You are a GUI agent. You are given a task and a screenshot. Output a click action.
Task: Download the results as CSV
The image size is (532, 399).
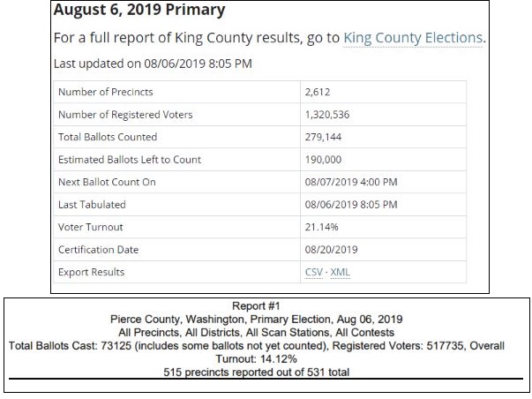click(x=313, y=272)
